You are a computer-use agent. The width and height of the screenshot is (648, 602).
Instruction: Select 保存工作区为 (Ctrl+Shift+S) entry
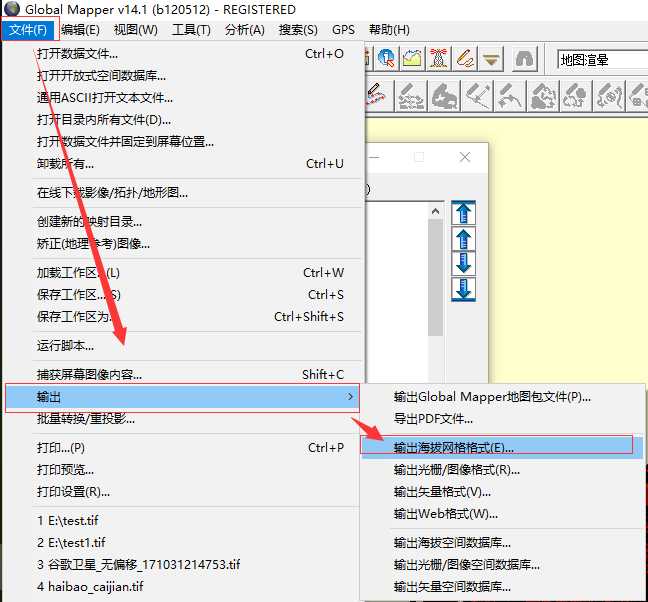click(x=184, y=316)
